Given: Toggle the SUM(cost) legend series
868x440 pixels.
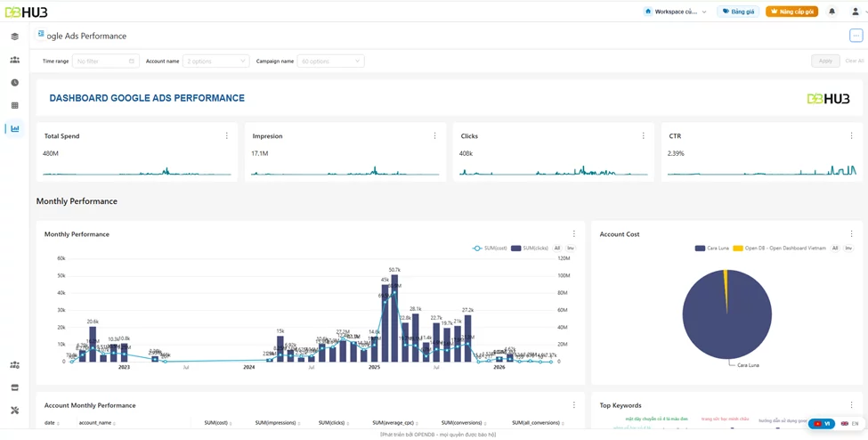Looking at the screenshot, I should tap(490, 248).
